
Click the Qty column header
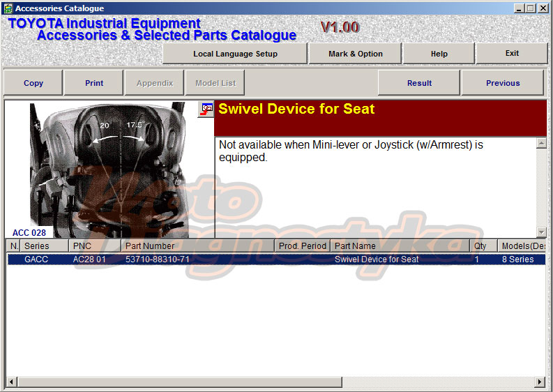click(483, 246)
